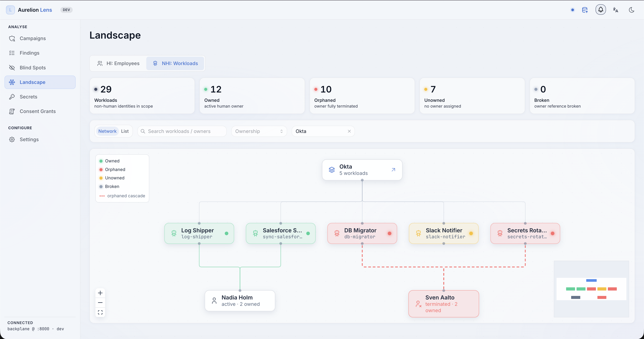This screenshot has height=339, width=644.
Task: Select the DB Migrator workload node
Action: [362, 233]
